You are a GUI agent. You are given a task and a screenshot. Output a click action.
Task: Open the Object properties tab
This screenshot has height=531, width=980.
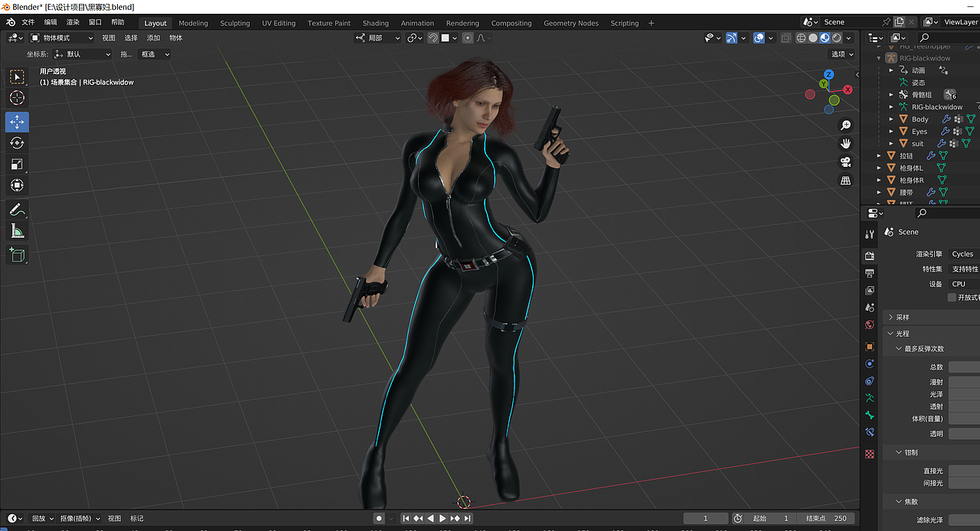[x=869, y=347]
